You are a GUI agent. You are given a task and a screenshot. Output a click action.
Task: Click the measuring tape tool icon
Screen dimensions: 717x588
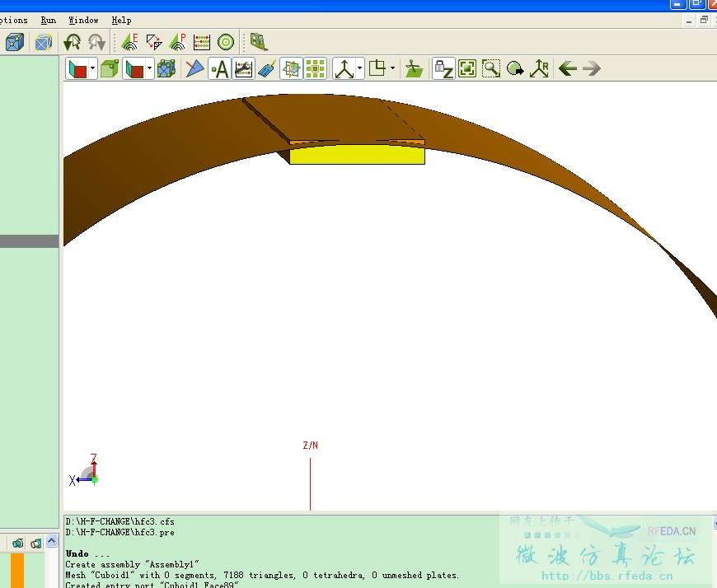[x=259, y=42]
